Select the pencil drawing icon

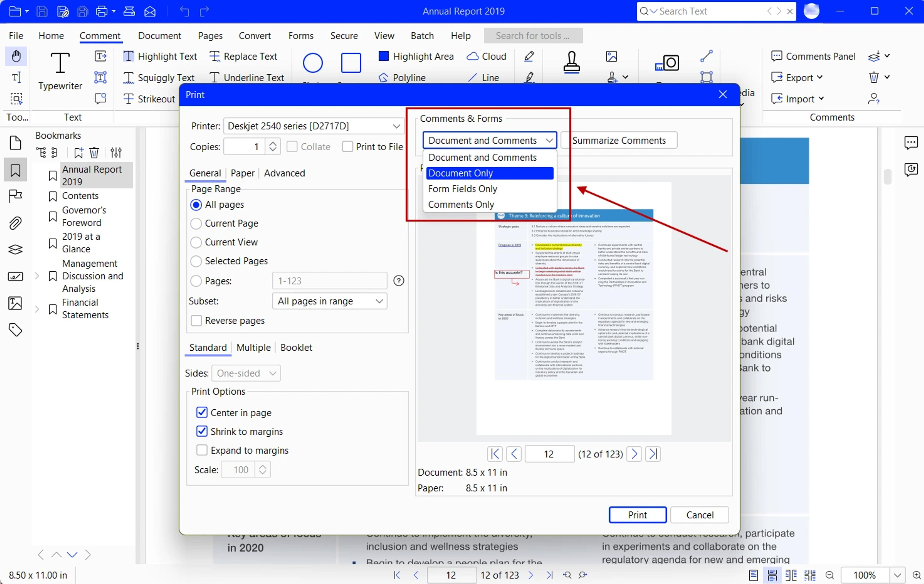tap(529, 56)
